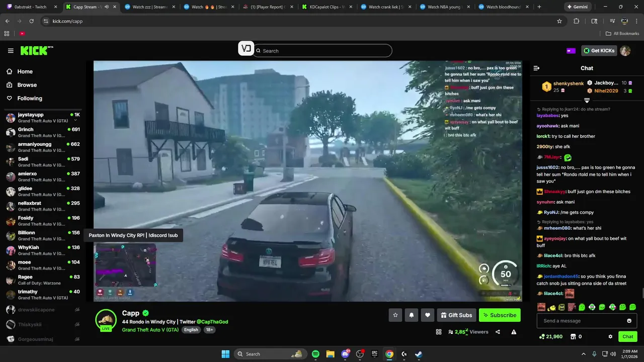Click the Kick search field
The height and width of the screenshot is (362, 644).
point(323,51)
